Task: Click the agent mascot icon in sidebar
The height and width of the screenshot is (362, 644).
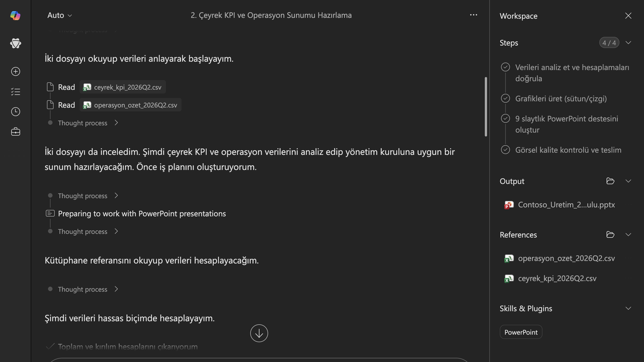Action: click(x=16, y=43)
